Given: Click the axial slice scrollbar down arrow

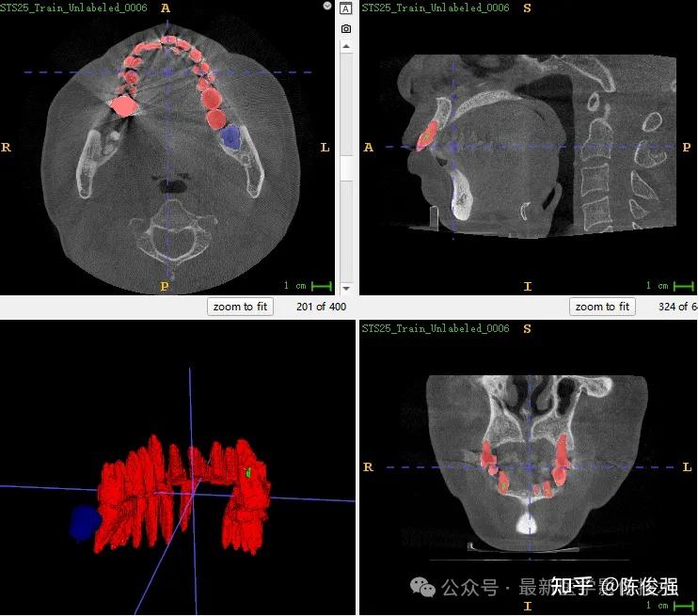Looking at the screenshot, I should [x=346, y=289].
